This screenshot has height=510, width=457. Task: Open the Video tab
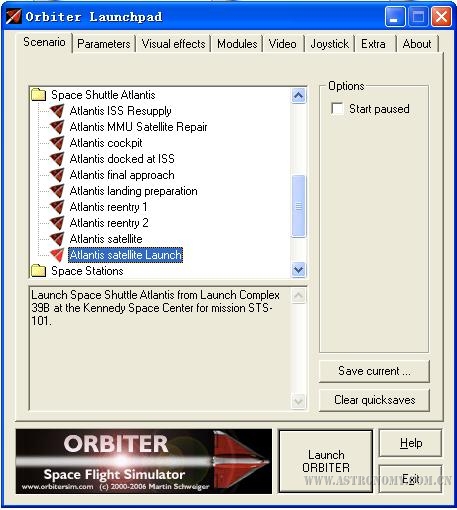click(x=283, y=44)
